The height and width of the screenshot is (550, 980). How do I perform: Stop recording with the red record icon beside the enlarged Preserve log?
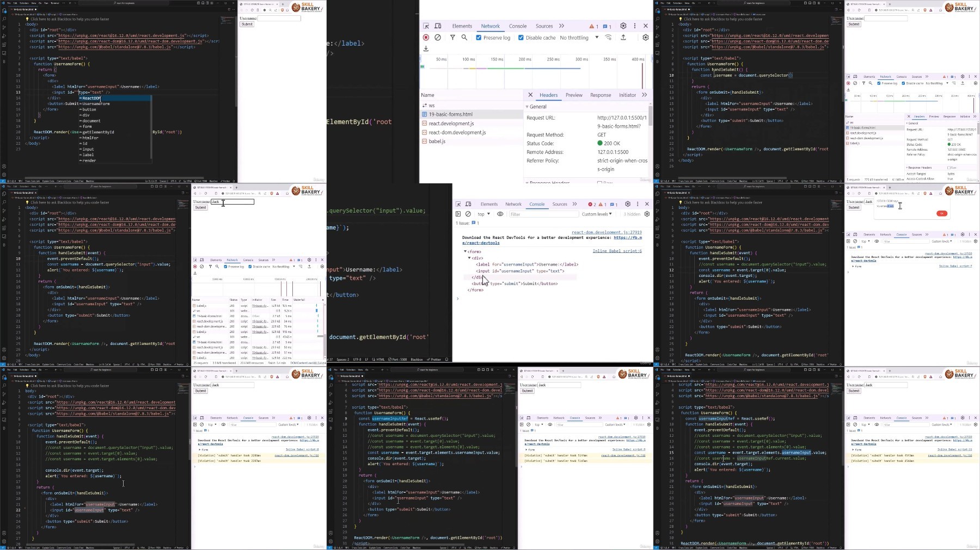pyautogui.click(x=426, y=38)
